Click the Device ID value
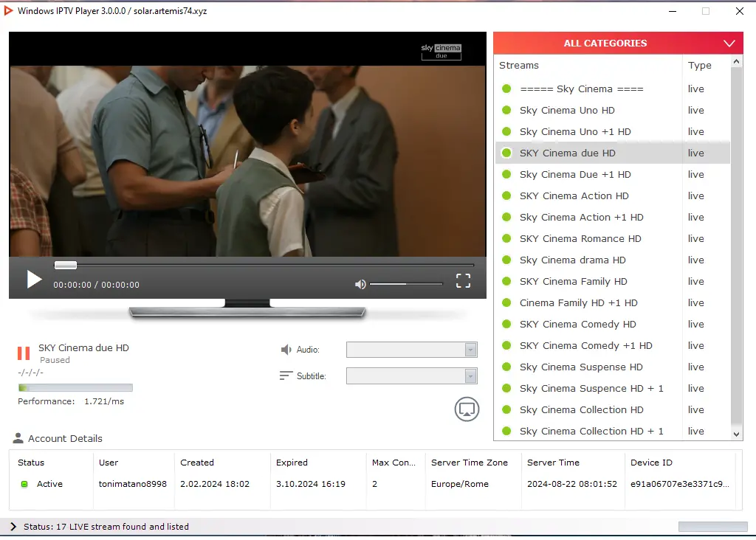 coord(680,484)
